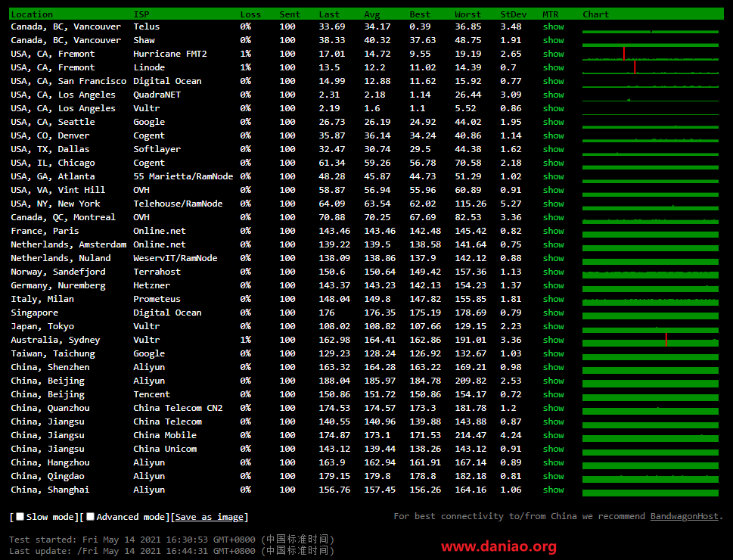Viewport: 733px width, 560px height.
Task: Show MTR for OVH Vint Hill
Action: pyautogui.click(x=554, y=190)
